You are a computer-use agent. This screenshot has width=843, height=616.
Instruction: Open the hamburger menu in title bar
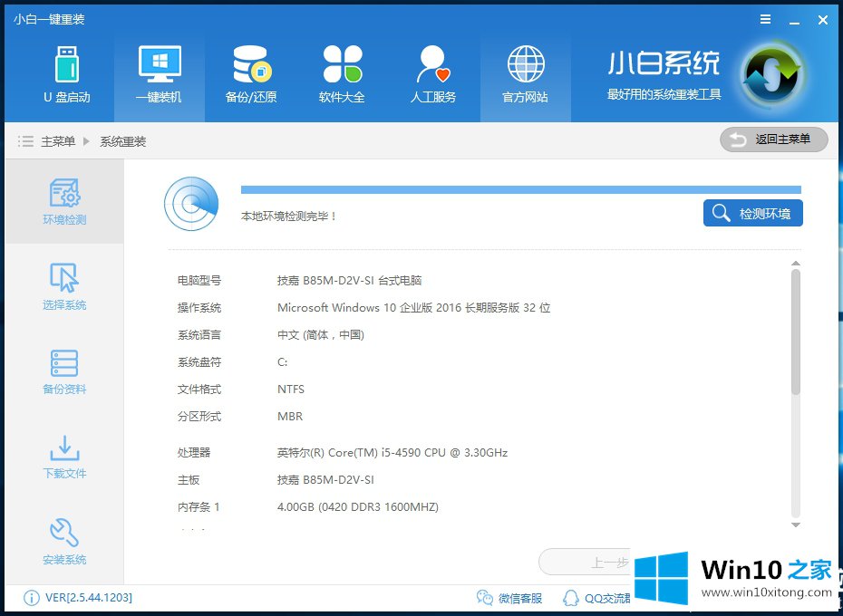tap(766, 20)
